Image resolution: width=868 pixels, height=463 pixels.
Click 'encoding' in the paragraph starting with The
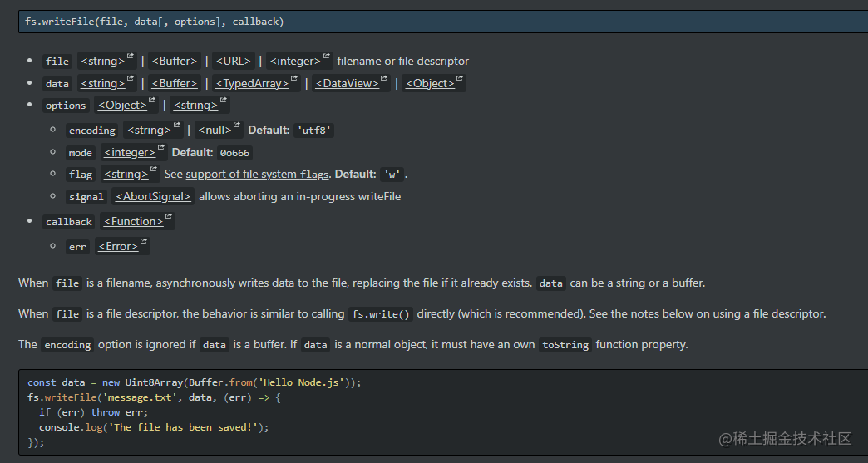[x=67, y=345]
